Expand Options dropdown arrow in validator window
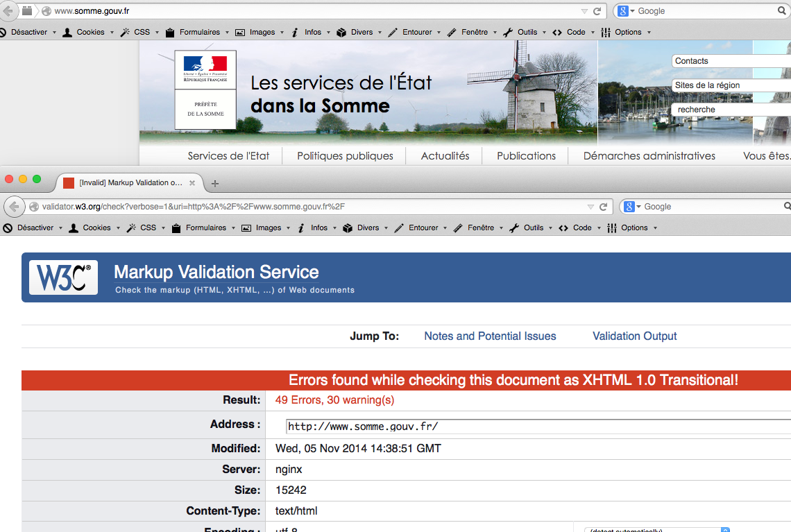 (655, 228)
